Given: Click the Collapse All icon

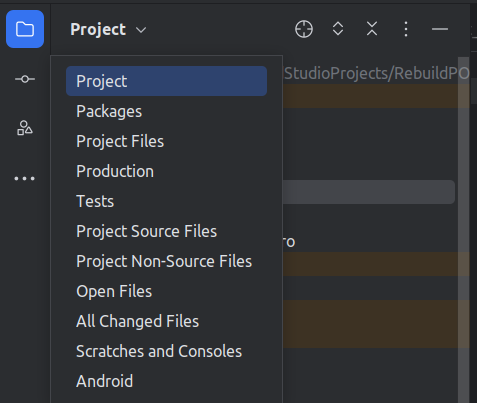Looking at the screenshot, I should [372, 29].
